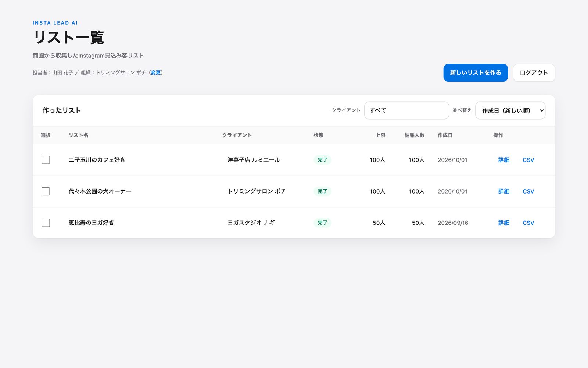
Task: Click client cell 洋菓子店 ルミエール
Action: [254, 160]
